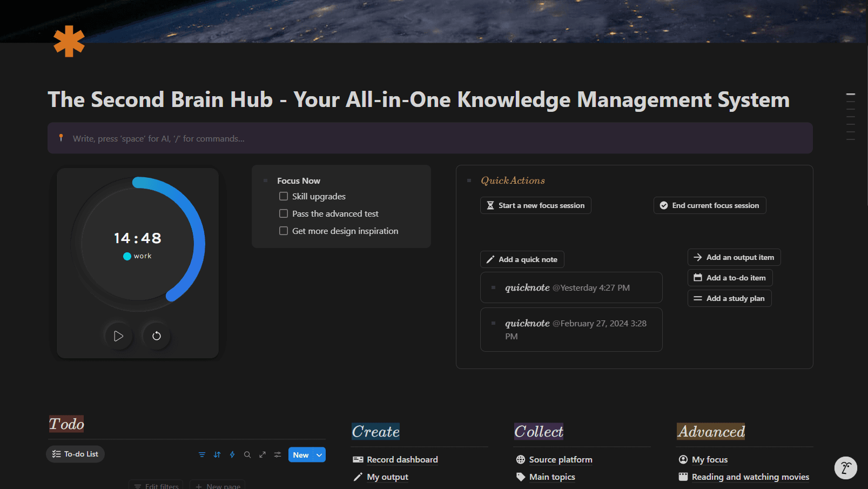Click the Quick Actions heading

point(513,180)
